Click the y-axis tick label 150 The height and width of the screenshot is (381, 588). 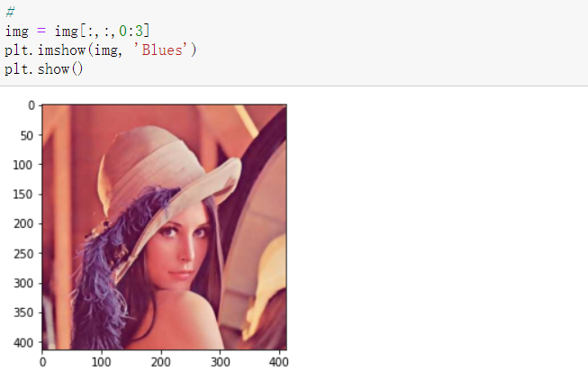(23, 195)
